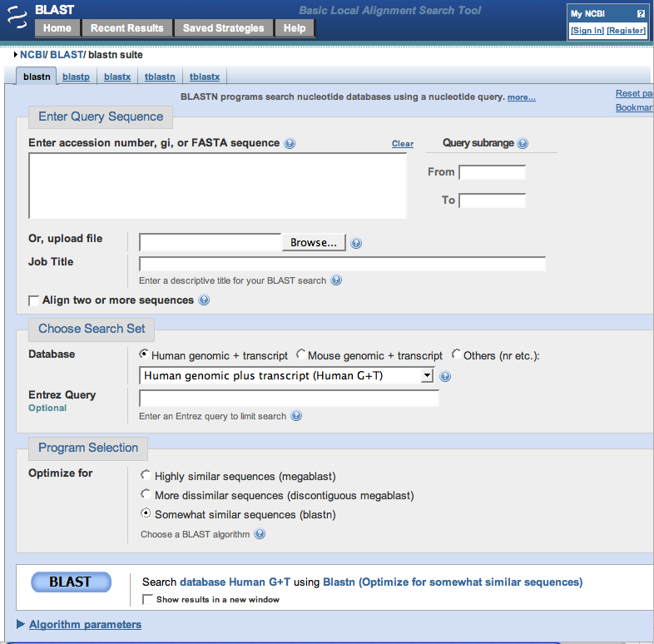
Task: Click help icon next to Query subrange
Action: [523, 143]
